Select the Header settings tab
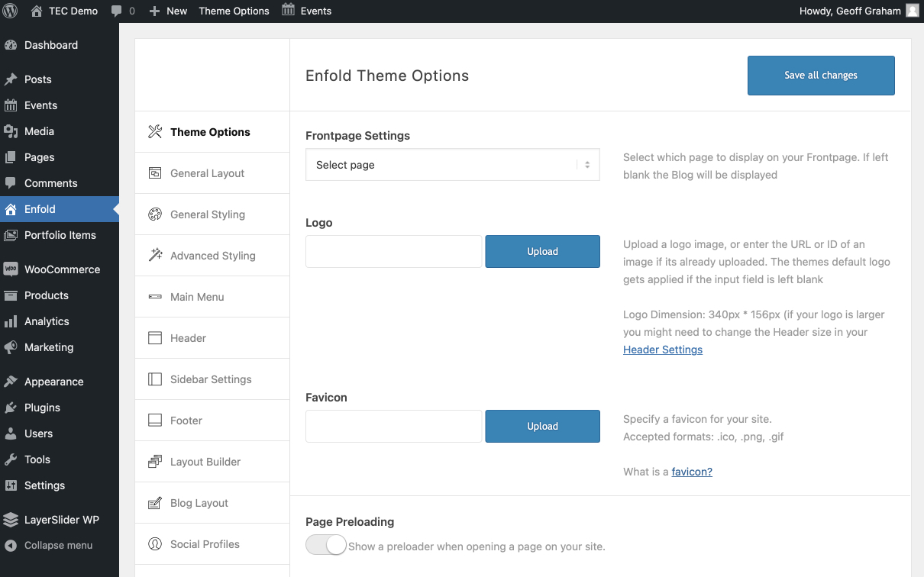Image resolution: width=924 pixels, height=577 pixels. 212,338
